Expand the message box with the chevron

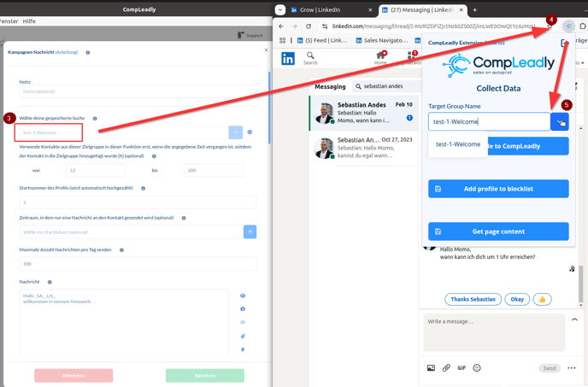[x=574, y=320]
